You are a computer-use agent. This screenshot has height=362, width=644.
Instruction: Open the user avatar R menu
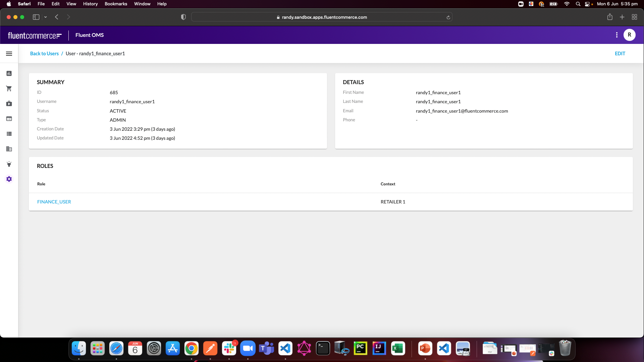pyautogui.click(x=629, y=35)
